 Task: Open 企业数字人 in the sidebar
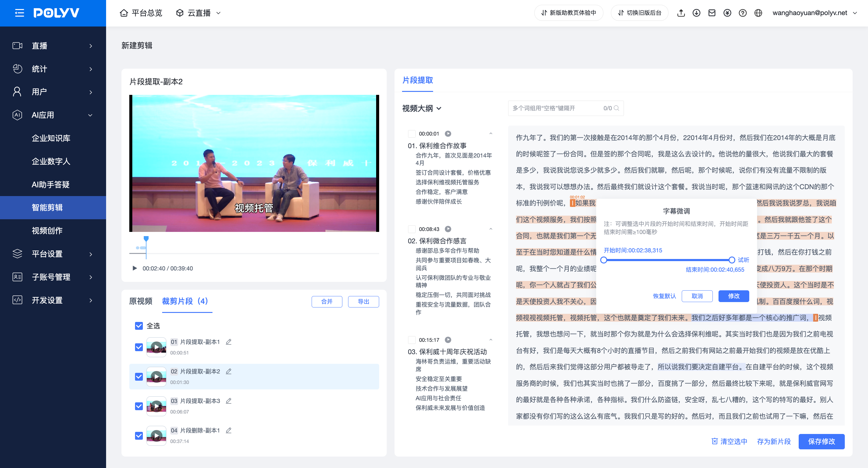[53, 161]
